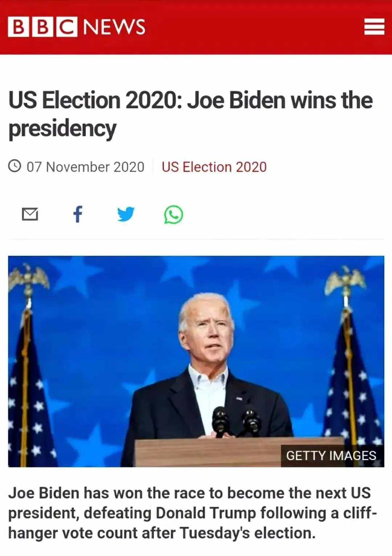
Task: Click the clock icon beside the date
Action: pos(15,166)
